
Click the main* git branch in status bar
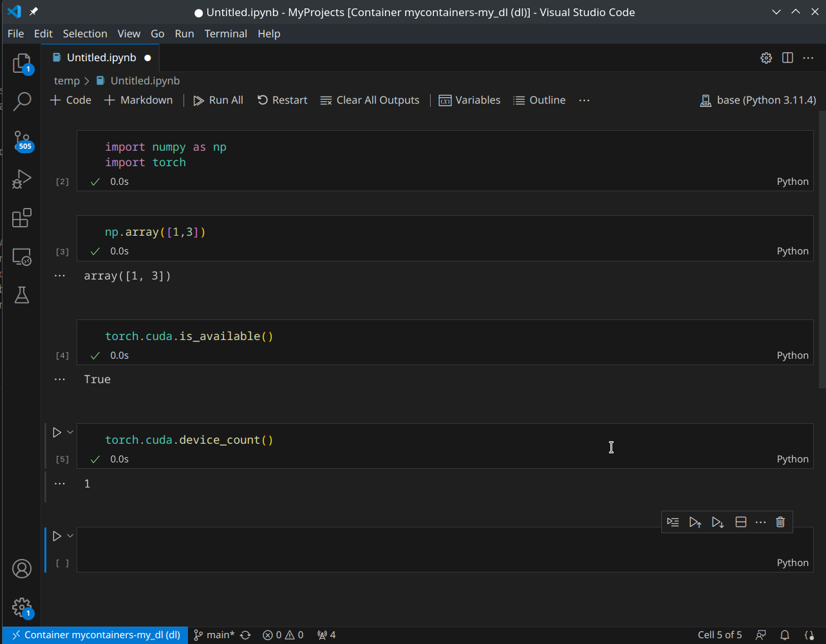point(214,635)
